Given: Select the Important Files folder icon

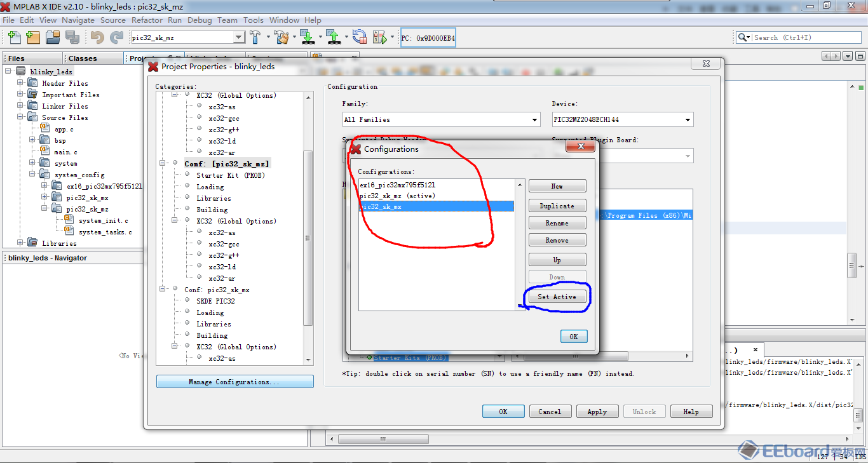Looking at the screenshot, I should tap(32, 95).
